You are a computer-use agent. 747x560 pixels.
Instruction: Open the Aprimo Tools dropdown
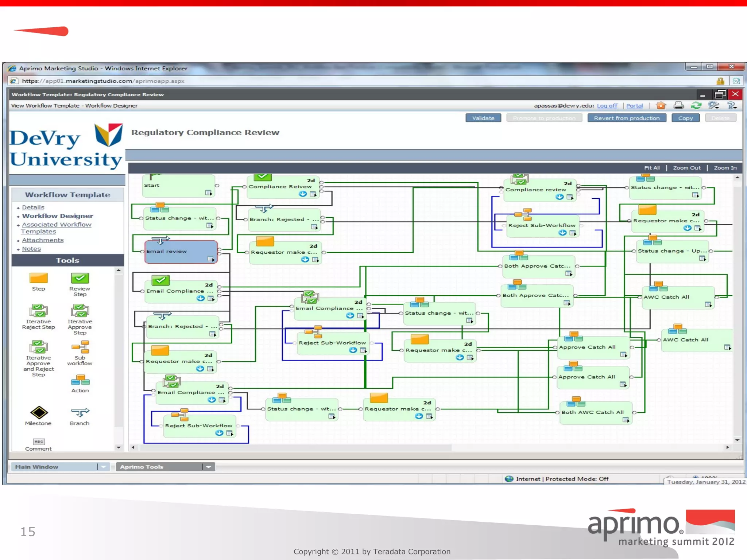coord(208,467)
